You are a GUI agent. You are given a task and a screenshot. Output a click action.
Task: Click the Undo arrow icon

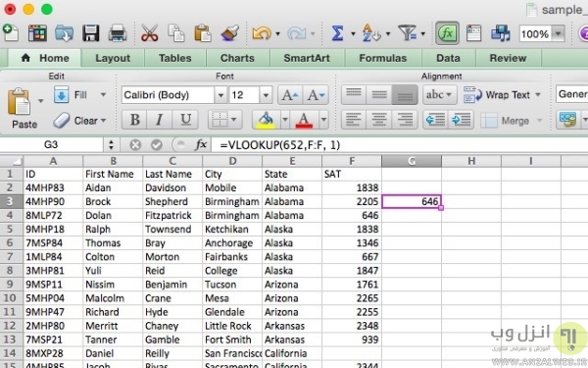pyautogui.click(x=262, y=33)
